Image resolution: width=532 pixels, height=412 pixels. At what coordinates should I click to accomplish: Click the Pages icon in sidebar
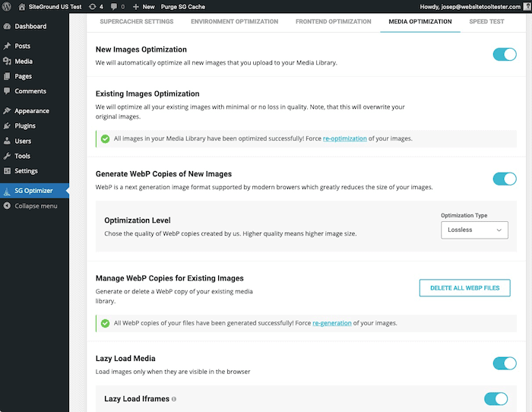7,76
